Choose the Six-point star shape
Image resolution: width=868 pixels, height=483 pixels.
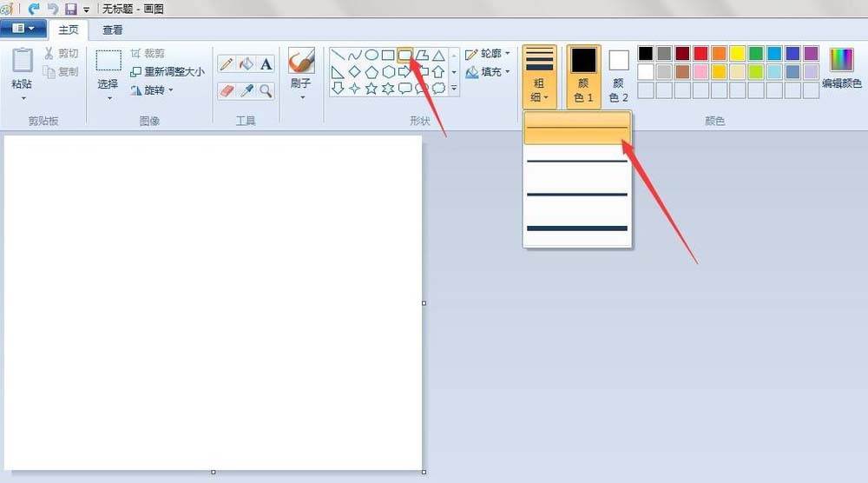[388, 88]
